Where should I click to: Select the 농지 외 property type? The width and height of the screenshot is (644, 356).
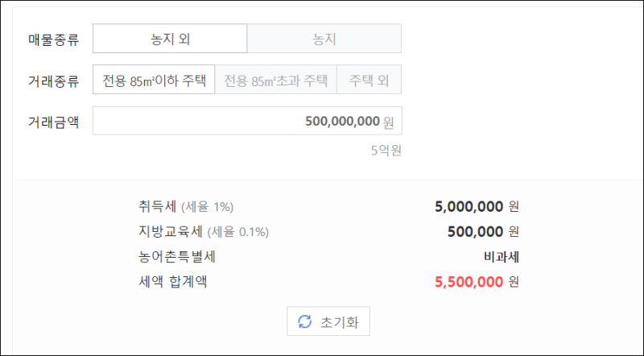tap(170, 39)
